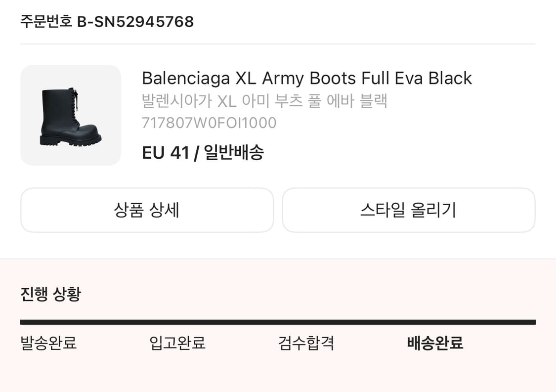556x392 pixels.
Task: Tap the 스타일 올리기 button
Action: pos(409,210)
